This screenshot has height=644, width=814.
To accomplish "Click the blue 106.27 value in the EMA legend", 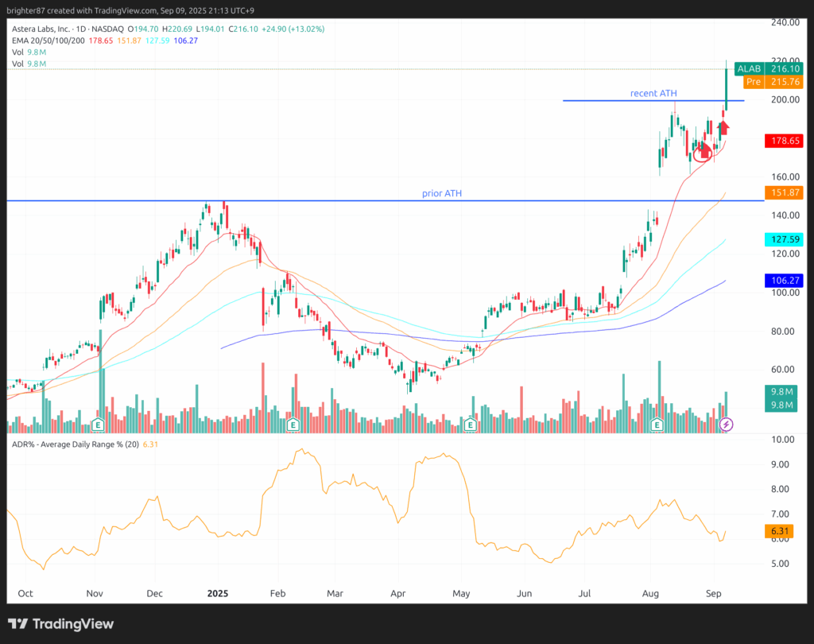I will coord(186,41).
